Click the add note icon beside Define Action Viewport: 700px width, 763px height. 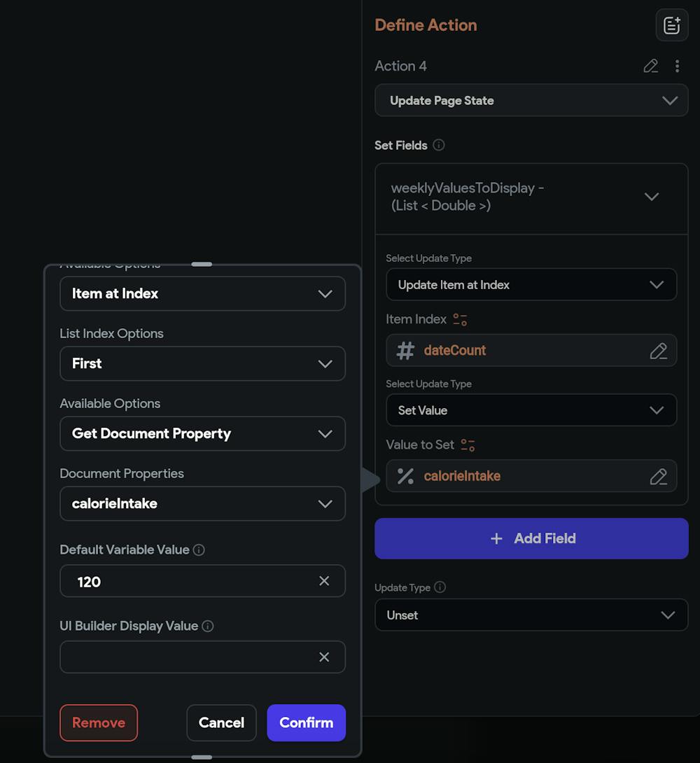click(671, 26)
